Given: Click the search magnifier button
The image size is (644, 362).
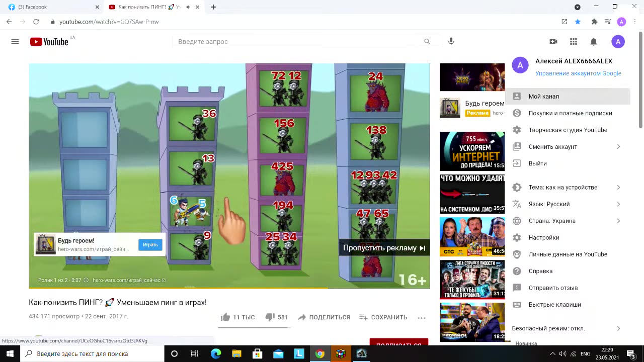Looking at the screenshot, I should (427, 42).
